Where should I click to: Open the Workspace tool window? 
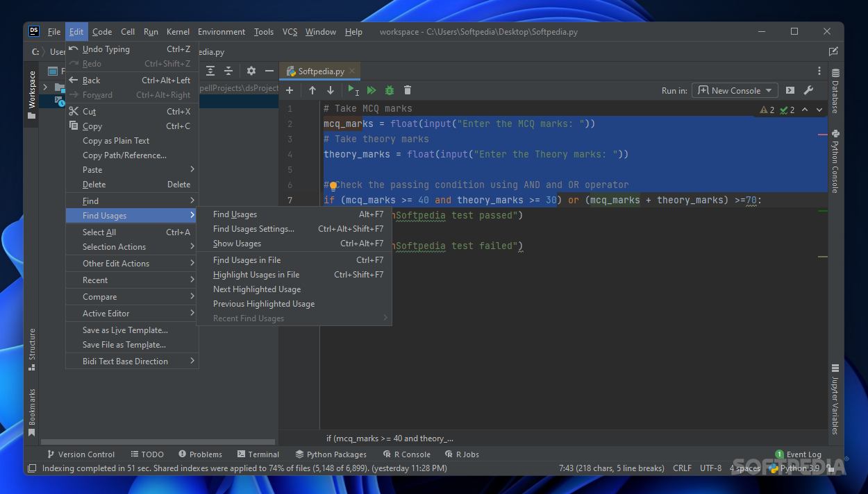point(31,94)
